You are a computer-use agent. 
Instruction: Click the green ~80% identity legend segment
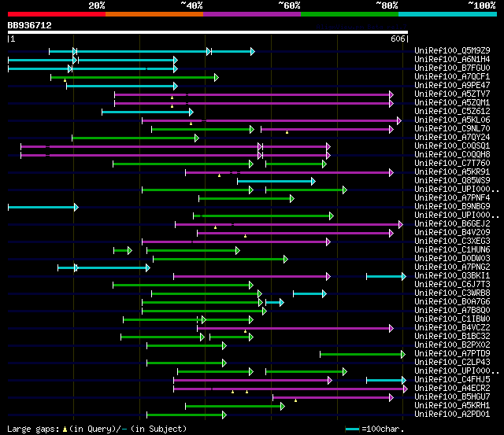350,14
